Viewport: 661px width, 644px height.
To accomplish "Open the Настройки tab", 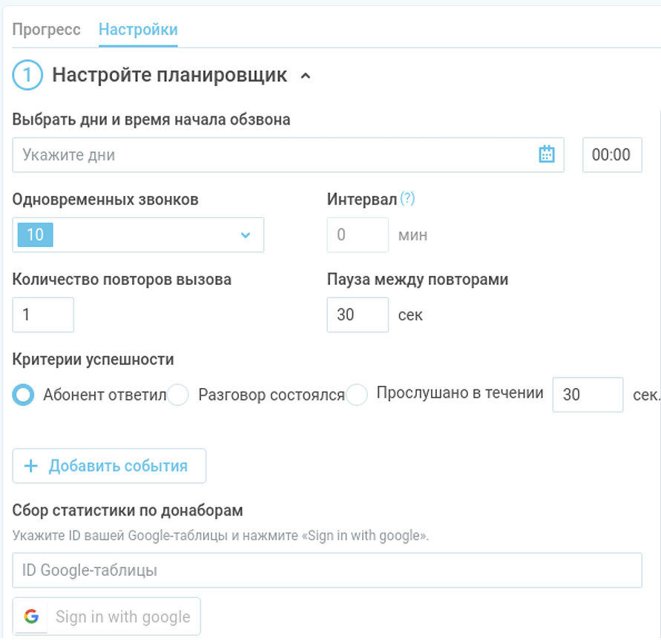I will [x=138, y=30].
